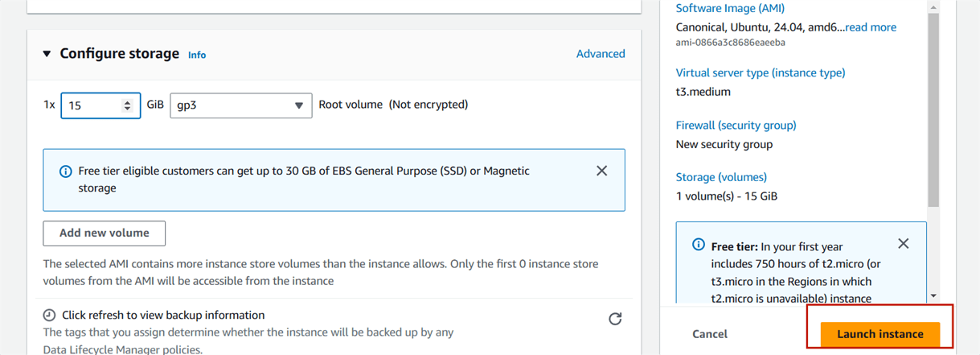Click the root volume size field showing 15
This screenshot has height=355, width=980.
[x=100, y=105]
